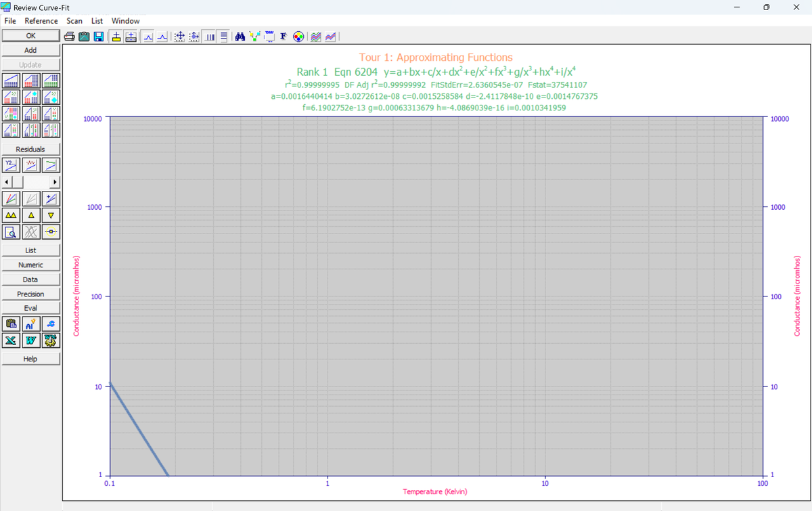This screenshot has width=812, height=511.
Task: Click the double yellow triangles icon
Action: tap(11, 215)
